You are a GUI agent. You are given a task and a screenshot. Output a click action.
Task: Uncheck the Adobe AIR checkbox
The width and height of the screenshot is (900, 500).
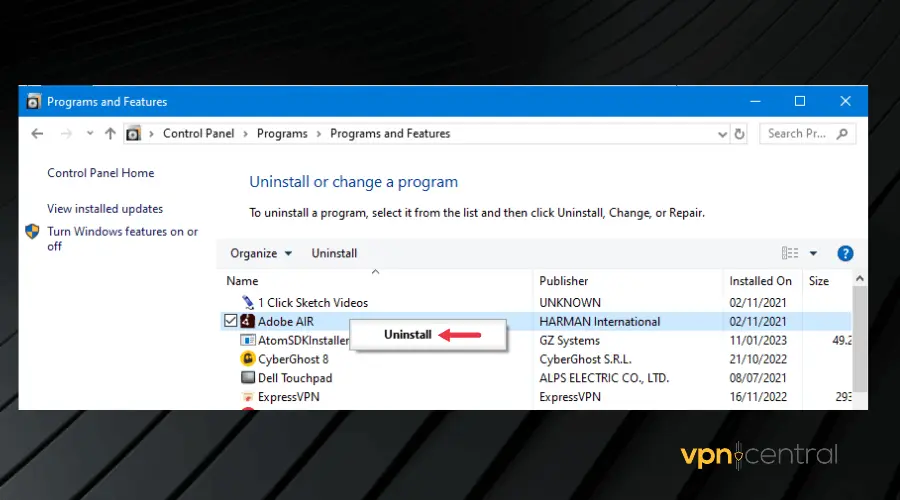(x=231, y=321)
